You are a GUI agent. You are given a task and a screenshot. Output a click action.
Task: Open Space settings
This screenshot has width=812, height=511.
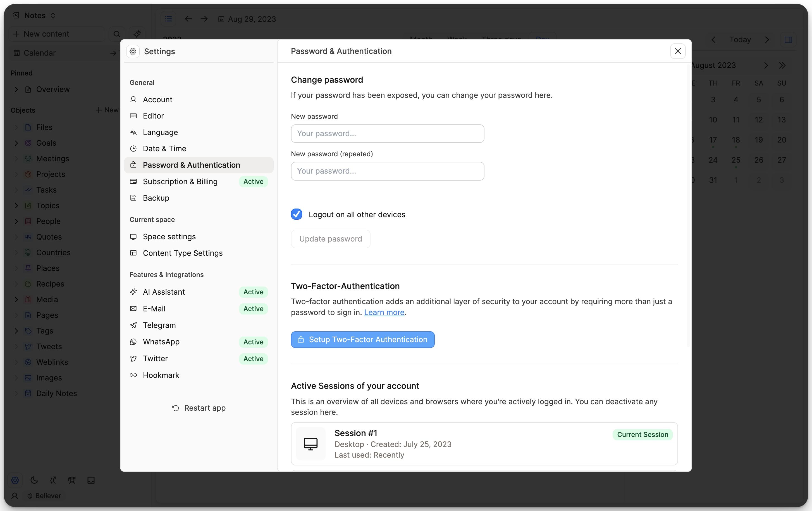pos(169,236)
